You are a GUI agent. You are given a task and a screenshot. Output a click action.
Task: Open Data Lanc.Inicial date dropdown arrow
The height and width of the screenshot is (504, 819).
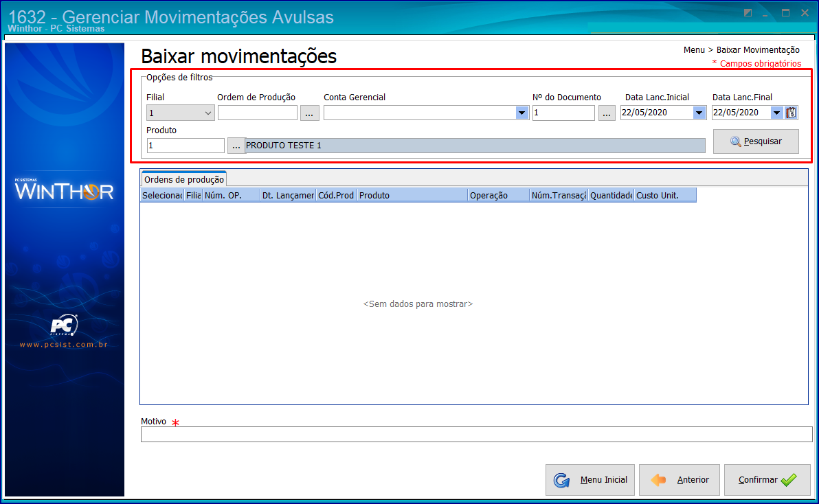pos(699,113)
